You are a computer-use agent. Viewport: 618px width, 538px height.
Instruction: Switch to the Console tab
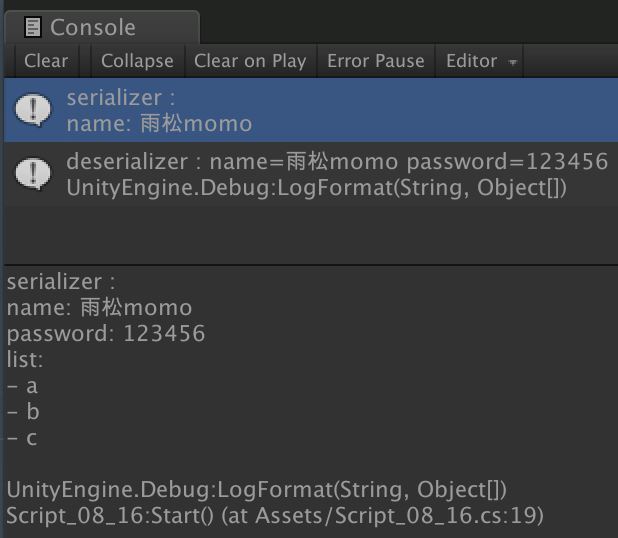[x=92, y=27]
